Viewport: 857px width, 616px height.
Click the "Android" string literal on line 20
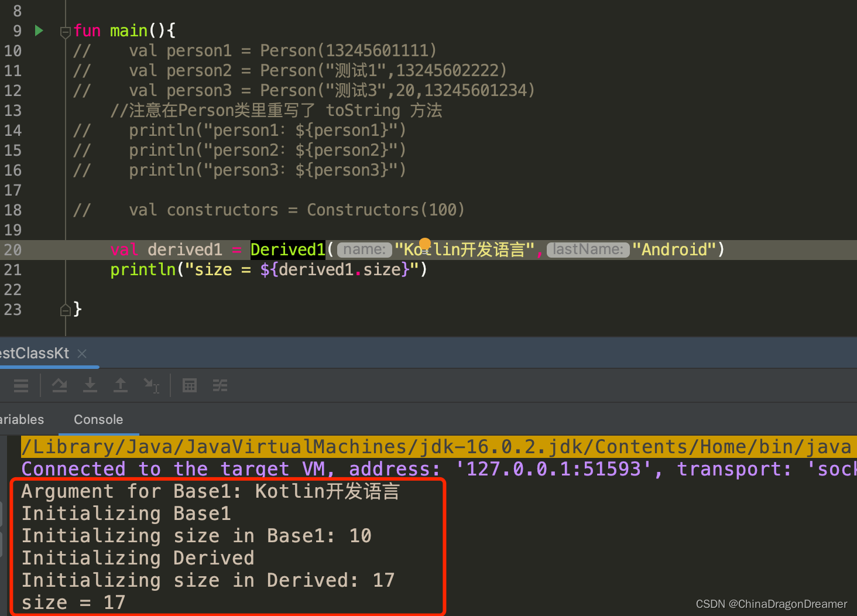point(674,250)
